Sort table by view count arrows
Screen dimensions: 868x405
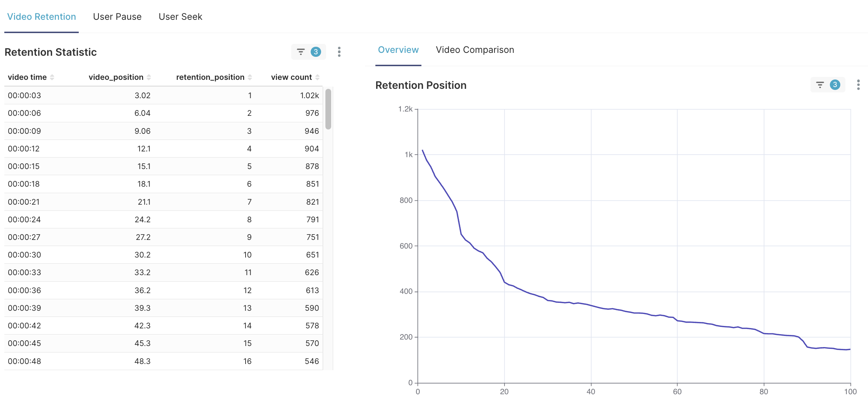(317, 77)
